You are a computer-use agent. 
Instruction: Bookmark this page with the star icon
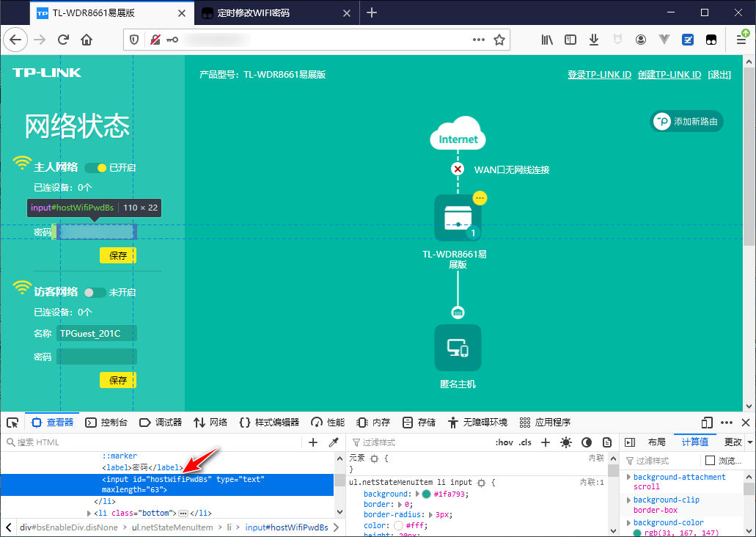[x=499, y=40]
